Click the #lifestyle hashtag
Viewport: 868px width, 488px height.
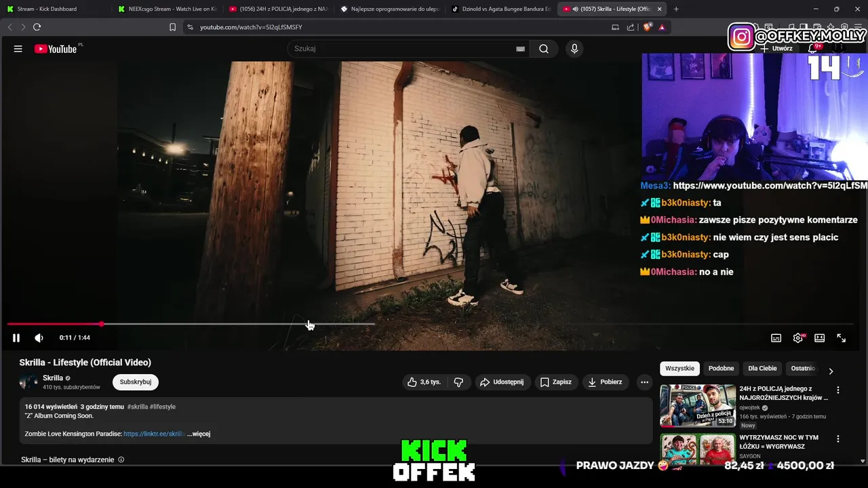[x=163, y=407]
